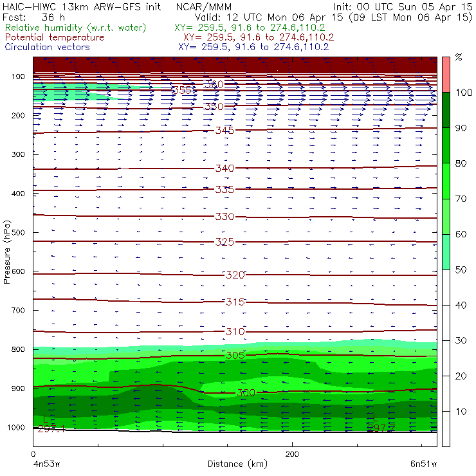
Task: Click the 'Init: 00 UTC Sun 05 Apr 15' text
Action: pyautogui.click(x=403, y=7)
